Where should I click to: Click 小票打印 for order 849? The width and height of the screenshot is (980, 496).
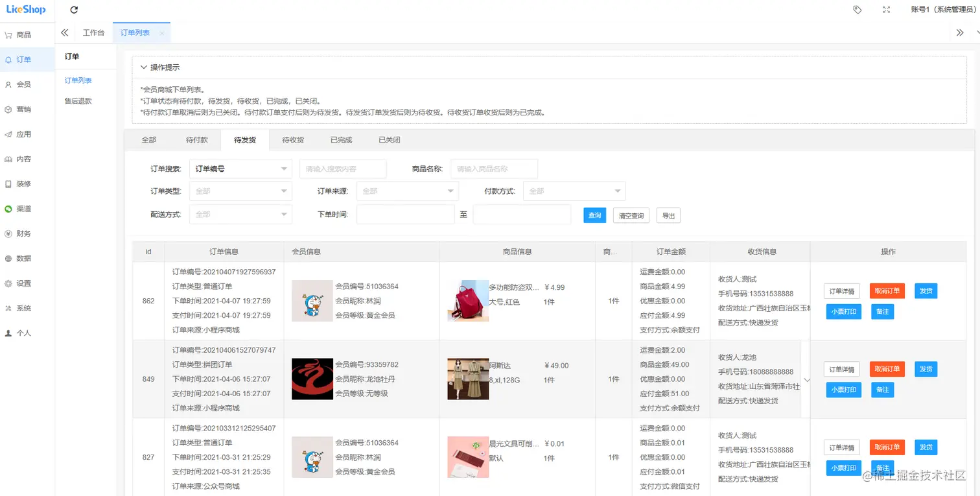(844, 390)
